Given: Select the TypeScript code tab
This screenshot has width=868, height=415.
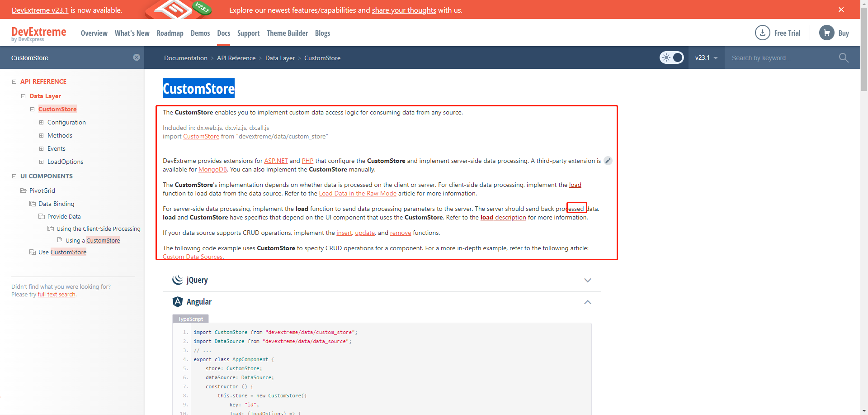Looking at the screenshot, I should (x=190, y=319).
